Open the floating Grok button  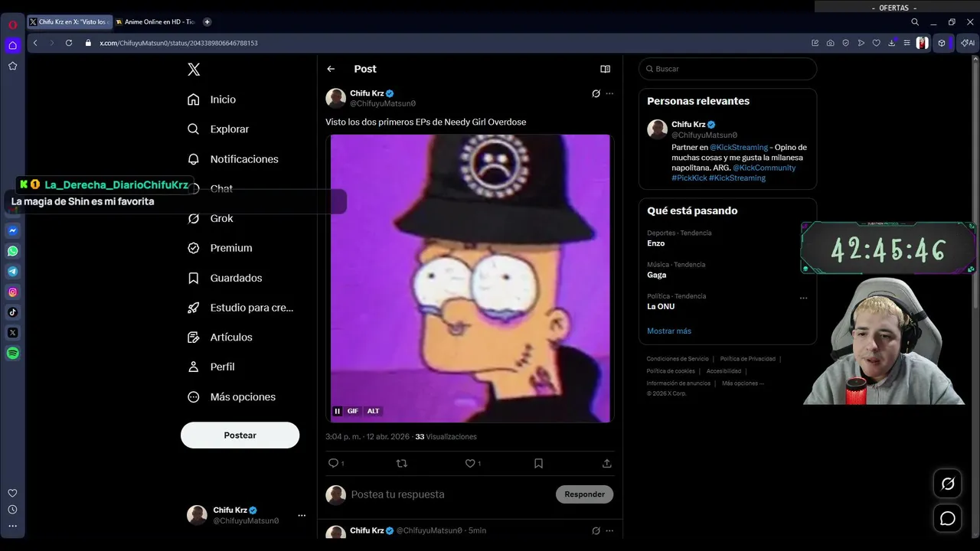(x=948, y=484)
